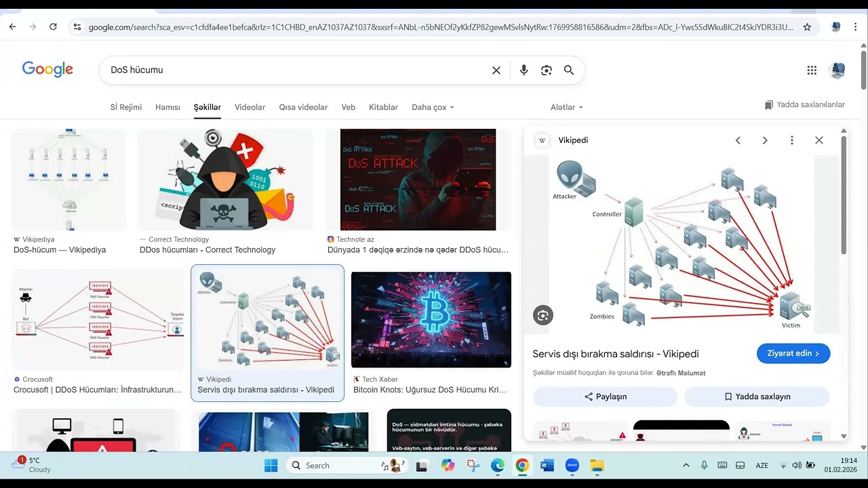Show next image in preview panel
Viewport: 868px width, 488px height.
(x=765, y=140)
